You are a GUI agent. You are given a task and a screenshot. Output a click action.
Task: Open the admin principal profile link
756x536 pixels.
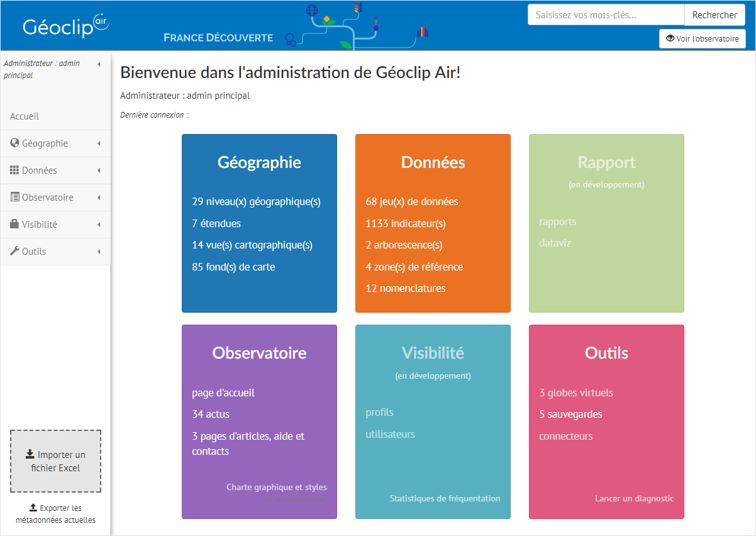coord(218,96)
